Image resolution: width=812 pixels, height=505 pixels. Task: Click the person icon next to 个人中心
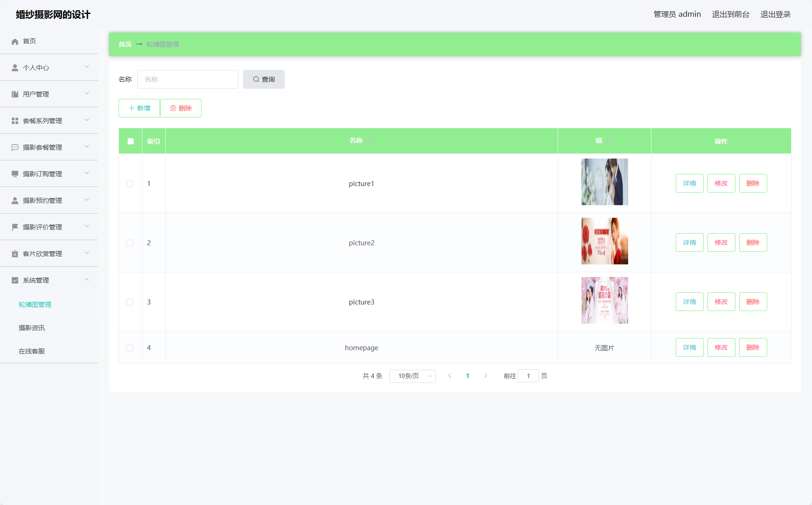[x=15, y=68]
